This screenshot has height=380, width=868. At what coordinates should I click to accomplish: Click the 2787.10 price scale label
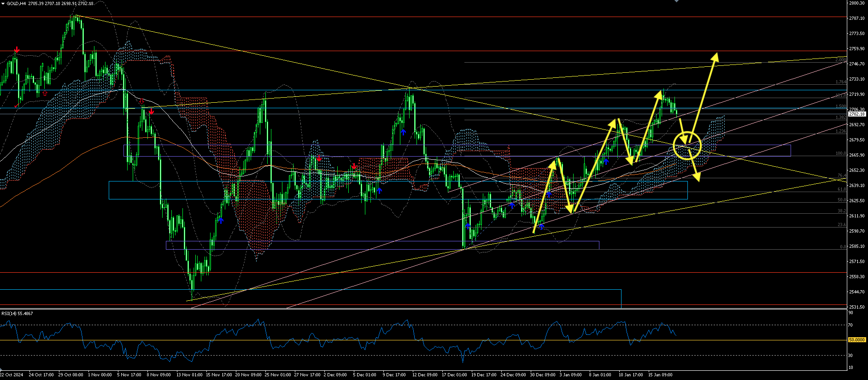(856, 18)
